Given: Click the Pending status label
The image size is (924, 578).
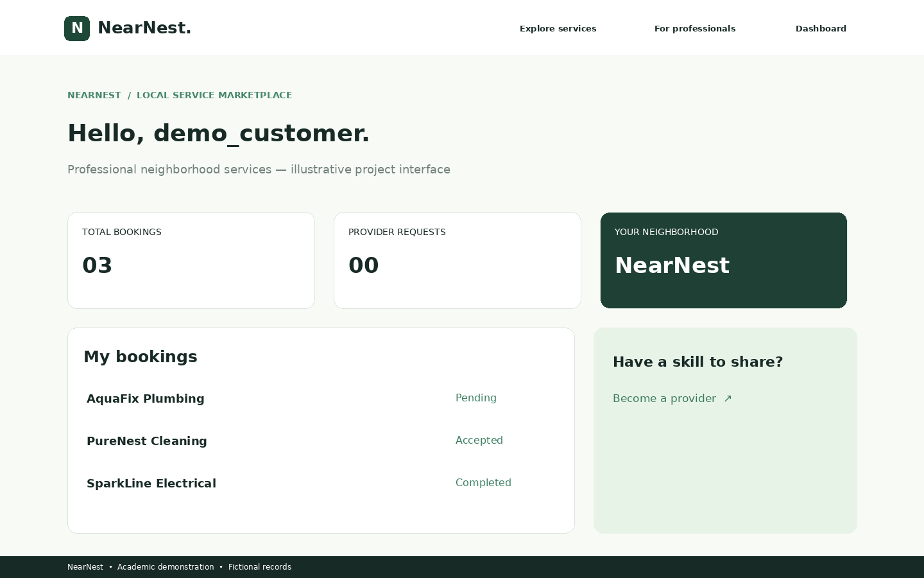Looking at the screenshot, I should (476, 398).
